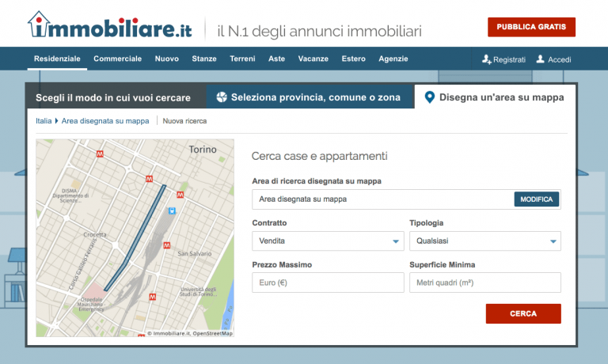The width and height of the screenshot is (608, 364).
Task: Open the Terreni menu item
Action: (242, 59)
